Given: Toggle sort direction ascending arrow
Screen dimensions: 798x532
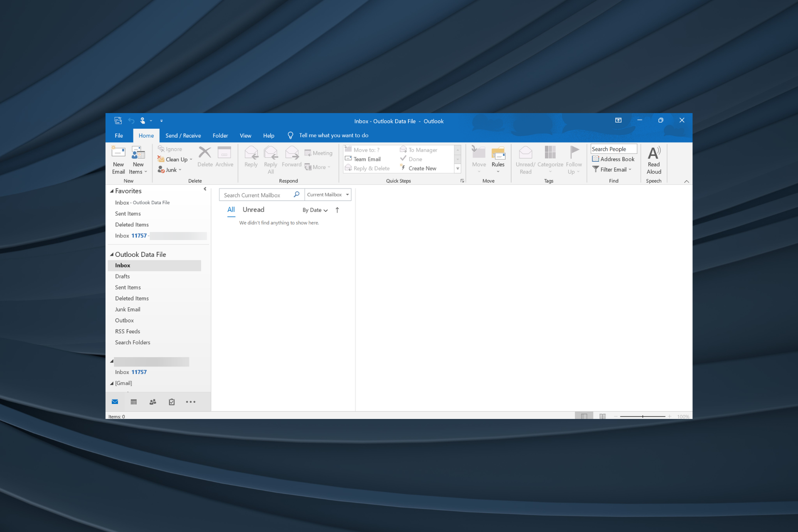Looking at the screenshot, I should point(338,209).
